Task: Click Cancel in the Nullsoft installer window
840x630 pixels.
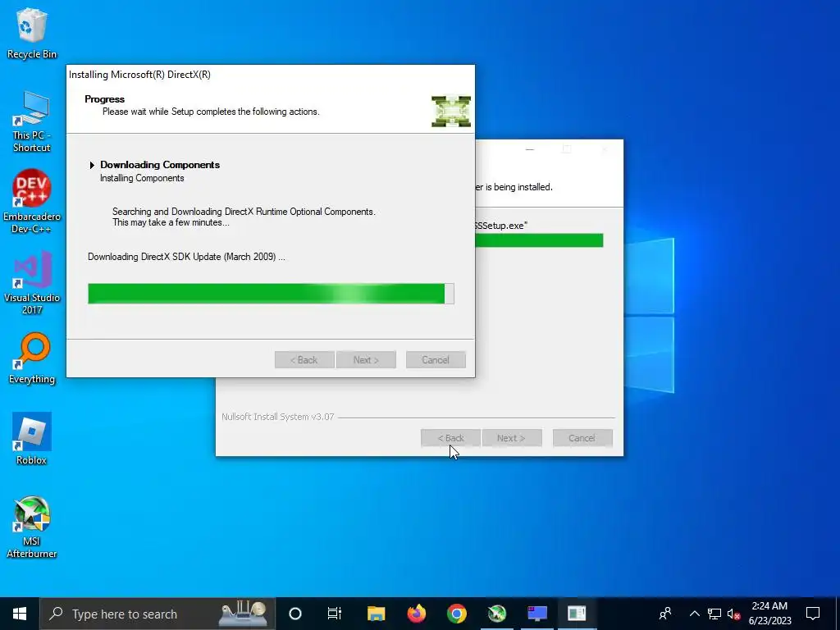Action: 582,438
